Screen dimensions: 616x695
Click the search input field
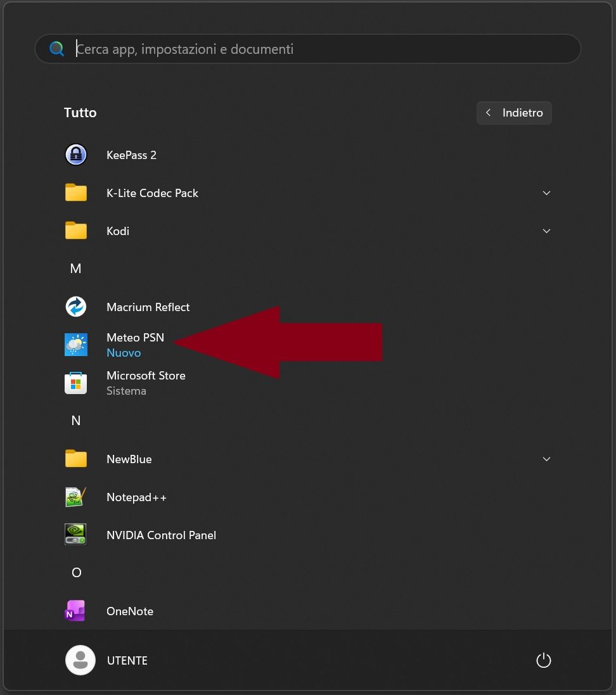pos(317,49)
